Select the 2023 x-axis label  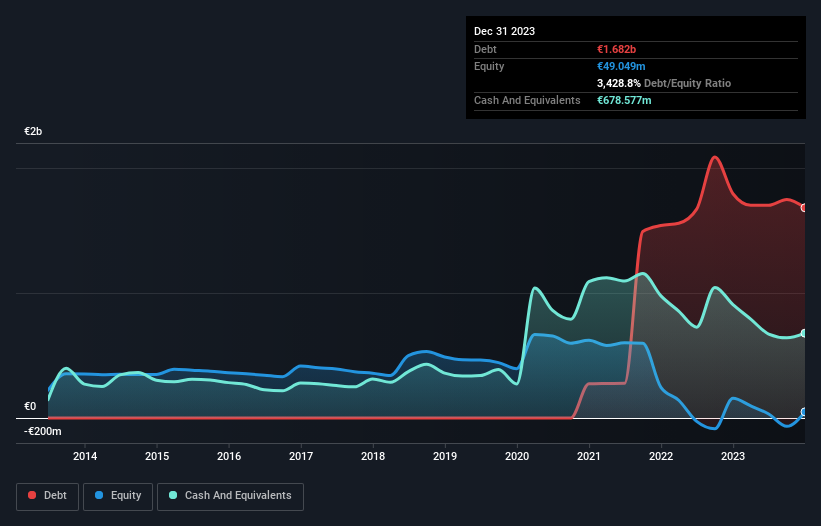[x=733, y=456]
